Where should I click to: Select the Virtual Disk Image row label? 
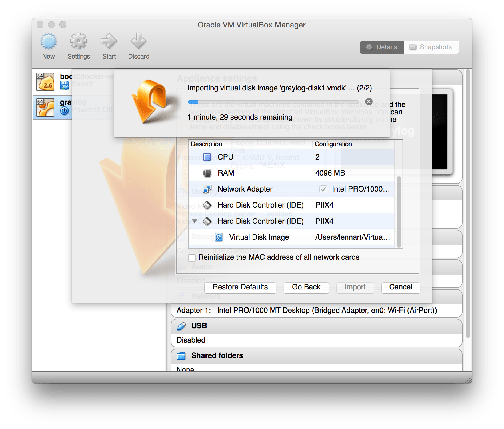[259, 237]
